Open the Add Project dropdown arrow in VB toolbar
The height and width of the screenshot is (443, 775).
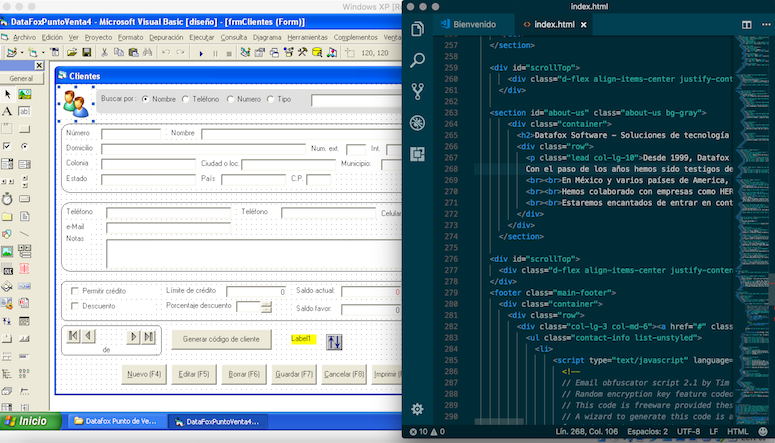[22, 53]
